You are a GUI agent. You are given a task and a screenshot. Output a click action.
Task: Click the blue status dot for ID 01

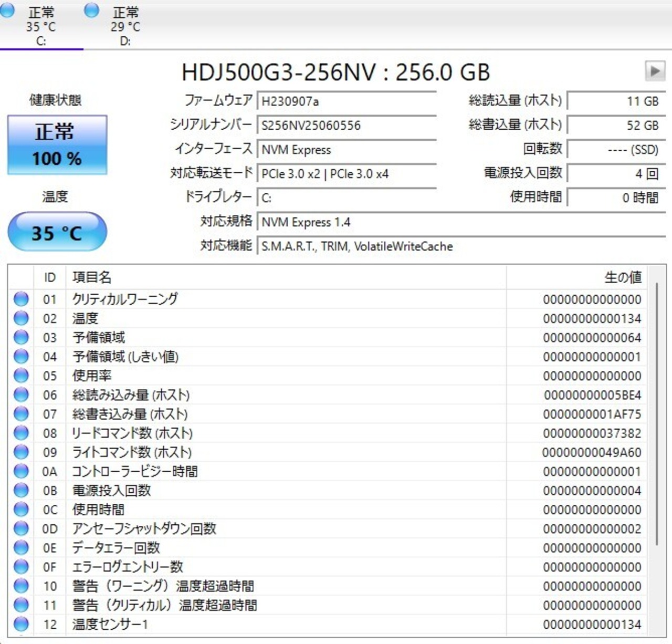21,299
